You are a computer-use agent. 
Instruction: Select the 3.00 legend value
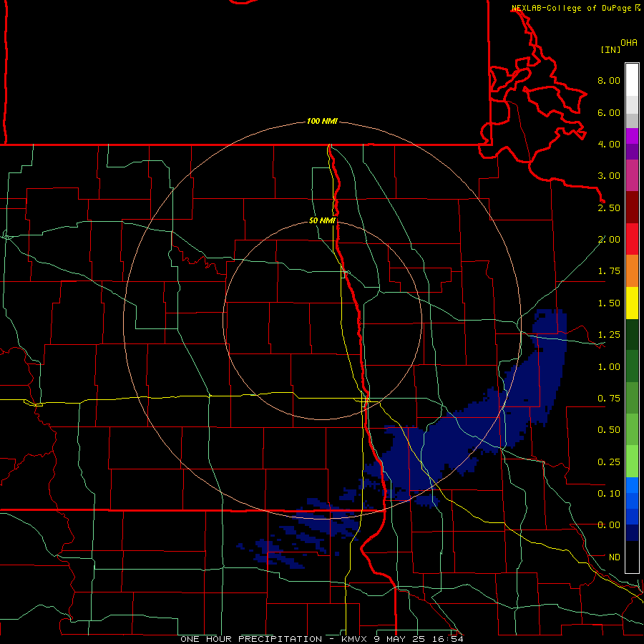609,176
